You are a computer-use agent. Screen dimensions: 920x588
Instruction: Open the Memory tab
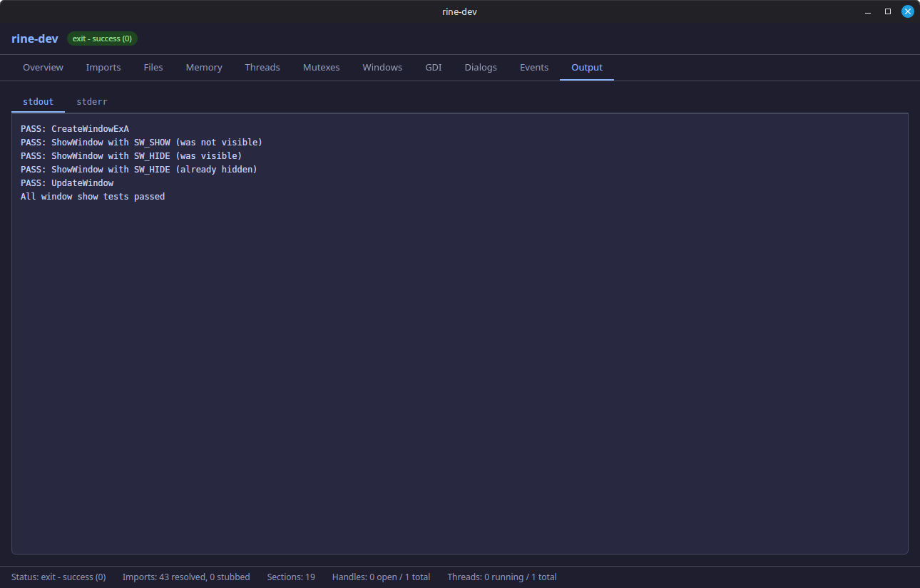coord(203,67)
